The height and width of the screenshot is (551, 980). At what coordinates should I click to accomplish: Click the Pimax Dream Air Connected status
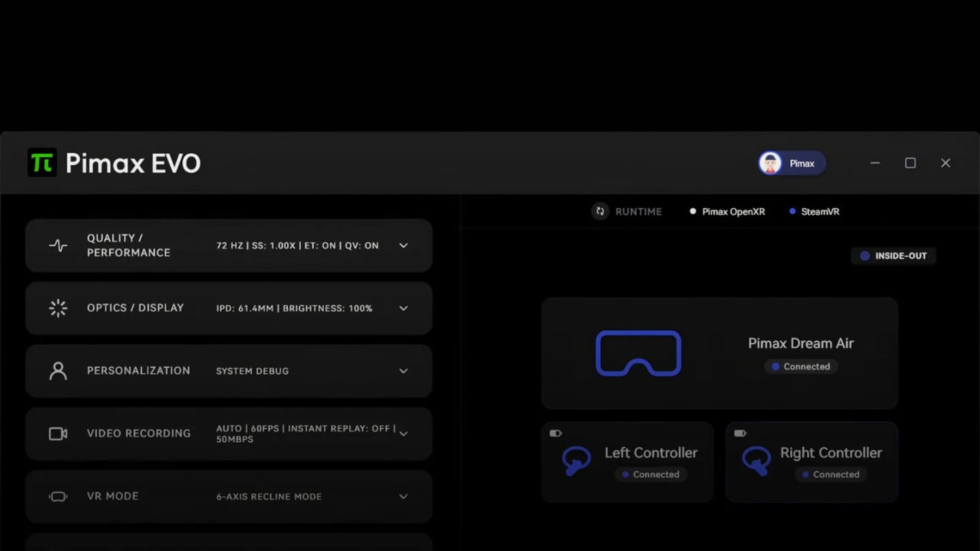coord(801,367)
